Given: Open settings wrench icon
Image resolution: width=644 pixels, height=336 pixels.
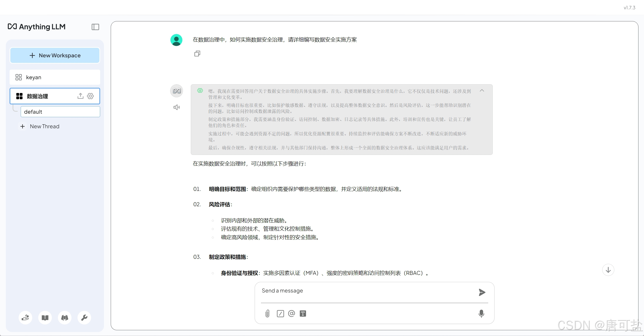Looking at the screenshot, I should [x=84, y=318].
